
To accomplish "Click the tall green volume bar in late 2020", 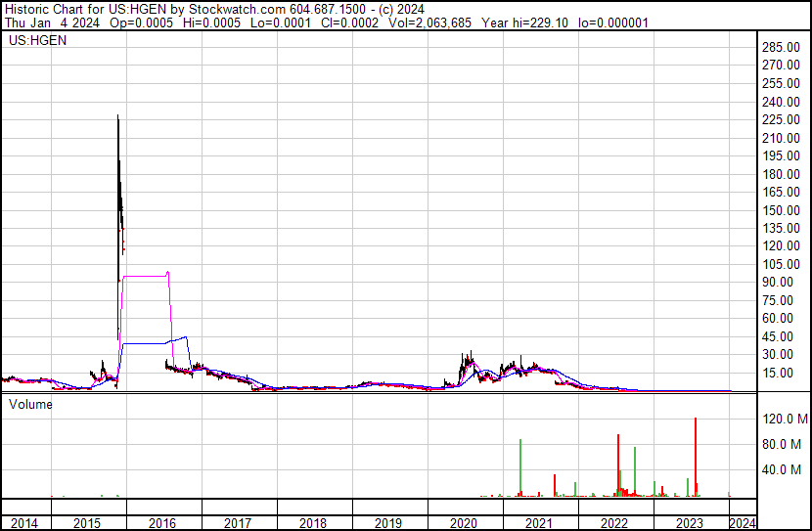I will point(520,467).
